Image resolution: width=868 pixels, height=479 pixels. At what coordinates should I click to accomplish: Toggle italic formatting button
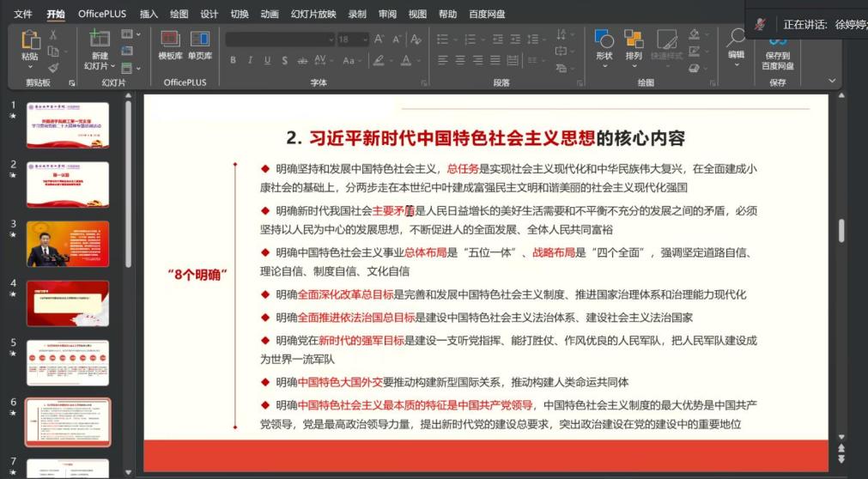(250, 60)
